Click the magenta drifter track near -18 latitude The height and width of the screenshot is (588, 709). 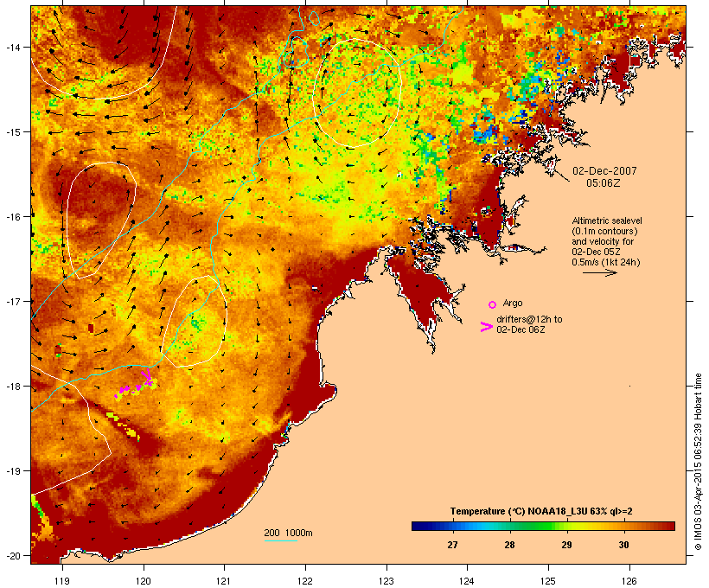coord(135,387)
